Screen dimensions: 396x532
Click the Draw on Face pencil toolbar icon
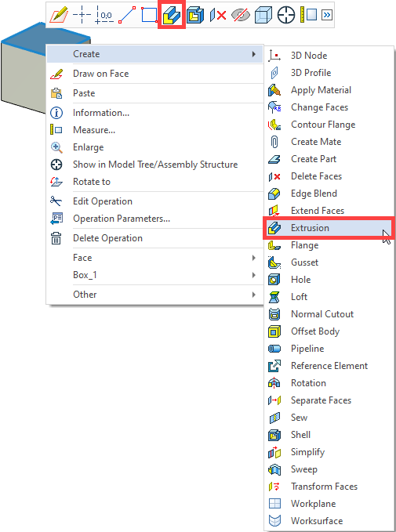(58, 15)
